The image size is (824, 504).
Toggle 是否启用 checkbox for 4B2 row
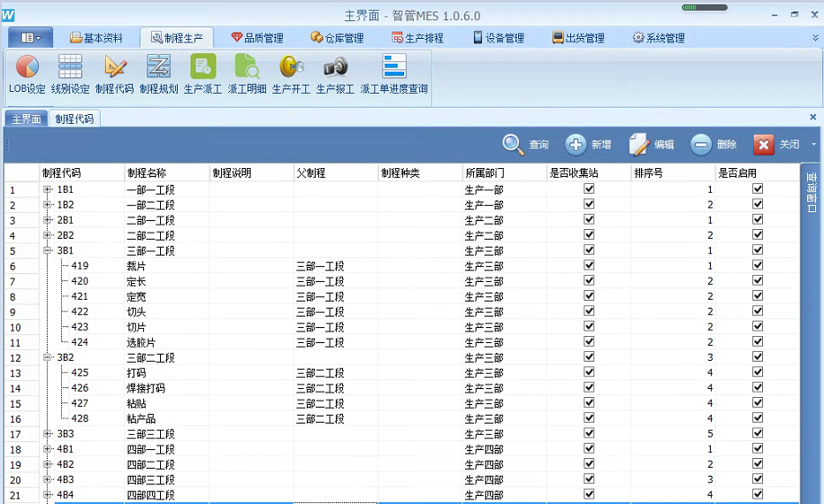point(758,463)
